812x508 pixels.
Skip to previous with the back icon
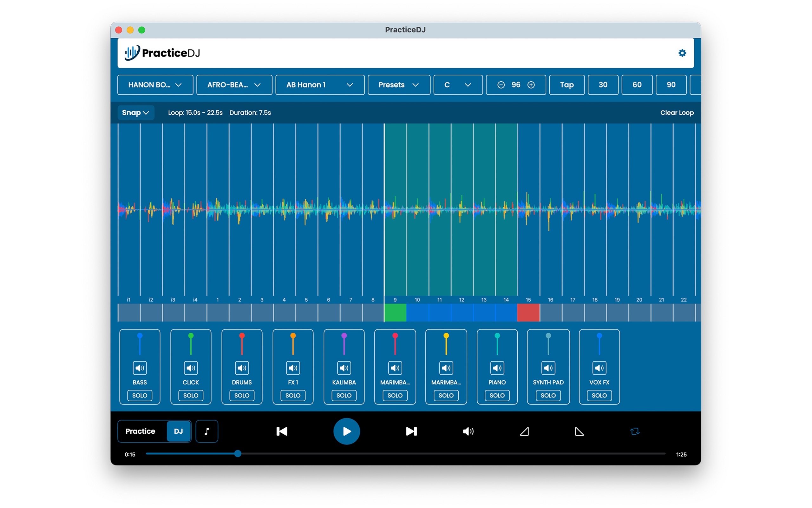(282, 431)
